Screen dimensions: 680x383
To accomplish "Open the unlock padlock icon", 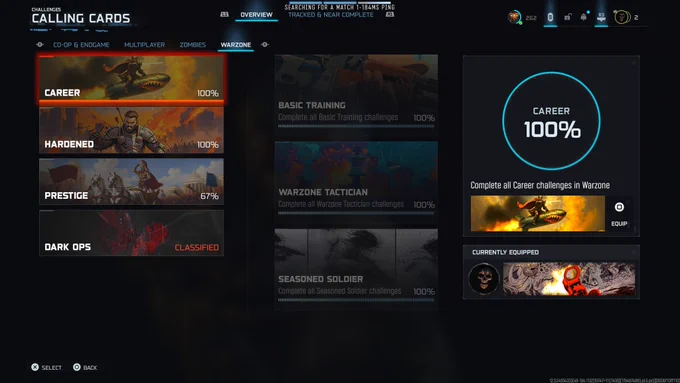I will (x=567, y=17).
